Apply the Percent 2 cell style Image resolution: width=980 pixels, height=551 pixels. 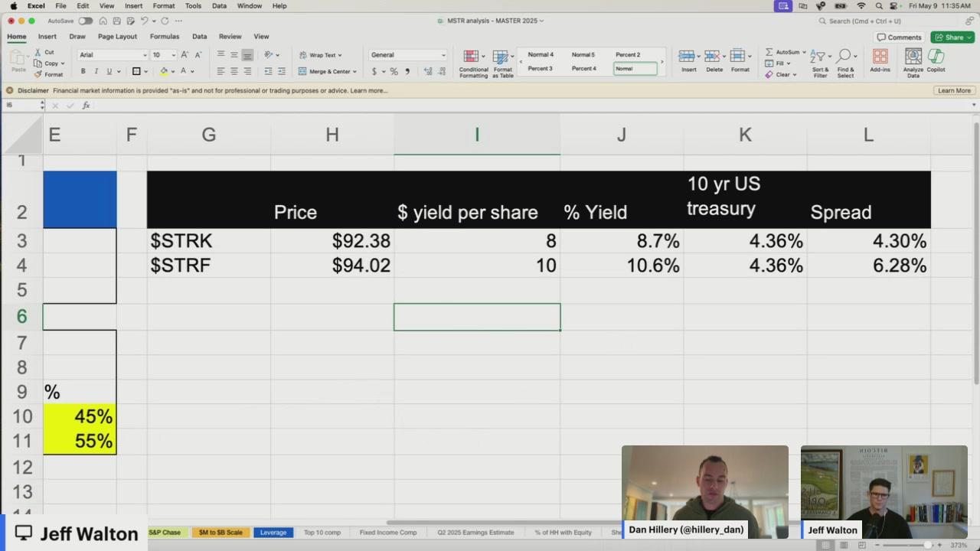coord(628,55)
